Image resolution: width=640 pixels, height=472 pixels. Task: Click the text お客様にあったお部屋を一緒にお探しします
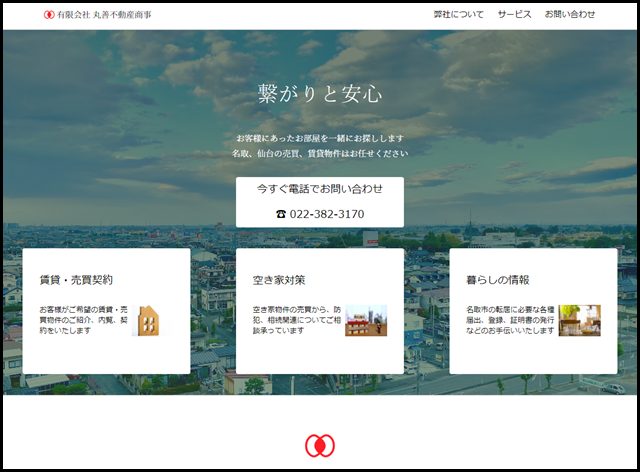(x=320, y=138)
